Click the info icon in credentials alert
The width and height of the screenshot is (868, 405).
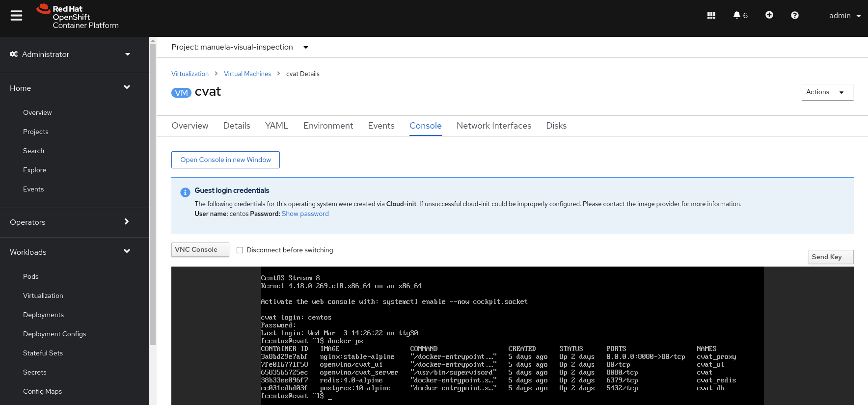(x=185, y=192)
